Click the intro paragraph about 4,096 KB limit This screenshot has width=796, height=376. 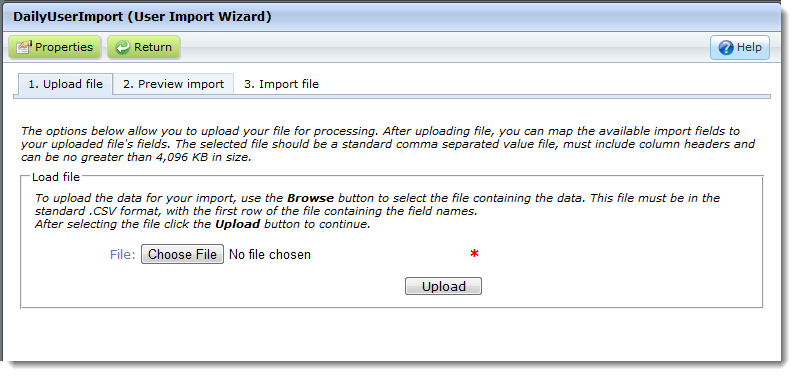(388, 144)
